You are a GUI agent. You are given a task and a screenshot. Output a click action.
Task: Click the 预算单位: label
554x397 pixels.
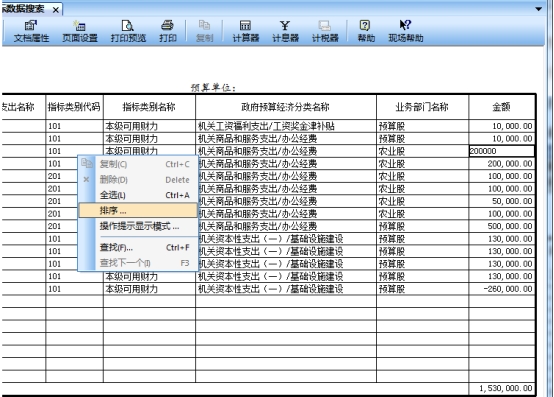213,88
